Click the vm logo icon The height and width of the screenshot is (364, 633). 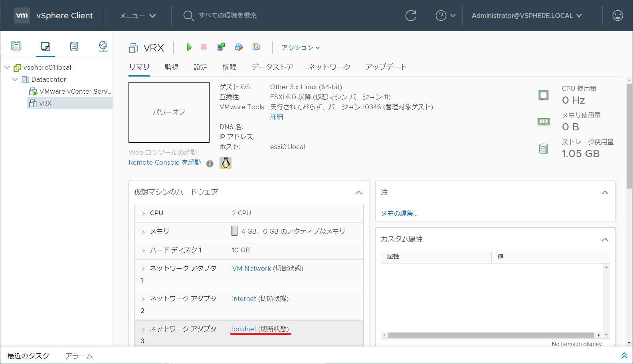click(22, 16)
